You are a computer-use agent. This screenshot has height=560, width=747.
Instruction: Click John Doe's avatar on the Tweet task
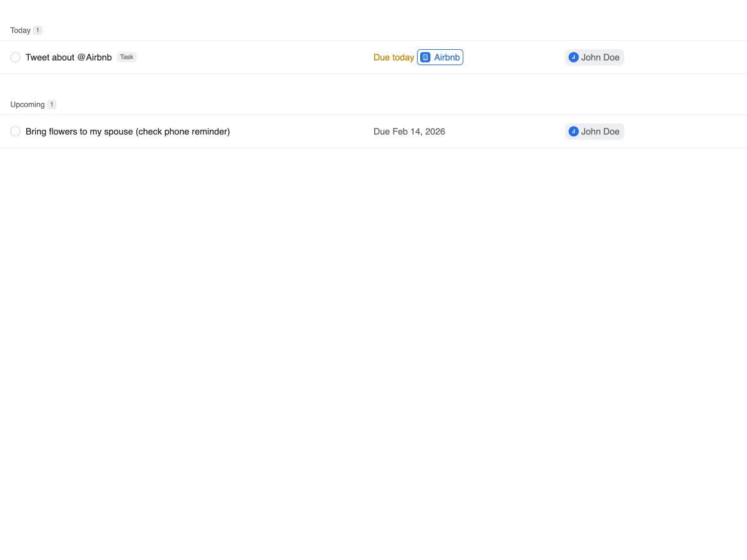574,58
